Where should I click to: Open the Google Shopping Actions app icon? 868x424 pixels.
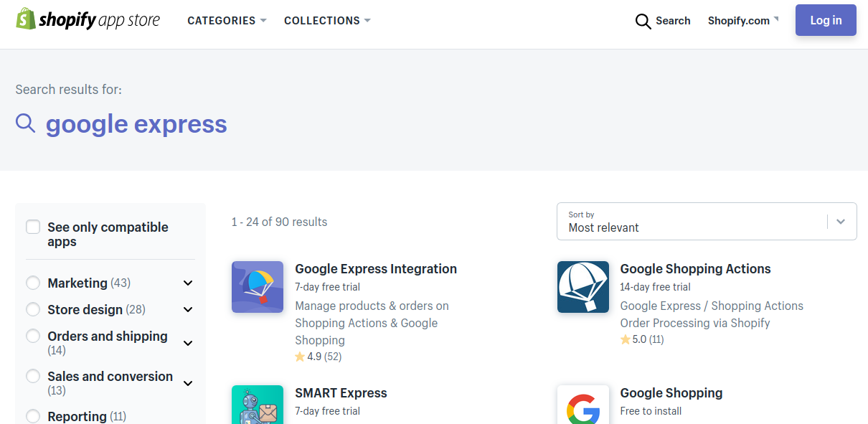click(x=583, y=287)
